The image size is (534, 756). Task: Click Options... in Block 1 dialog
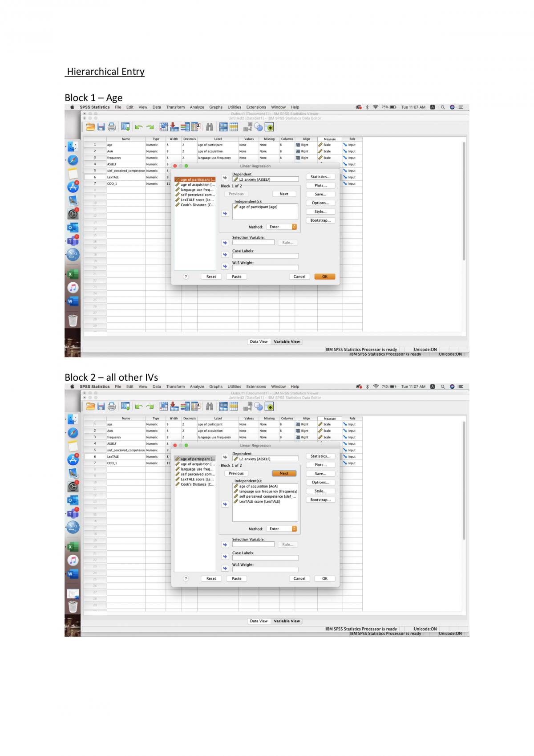tap(320, 203)
